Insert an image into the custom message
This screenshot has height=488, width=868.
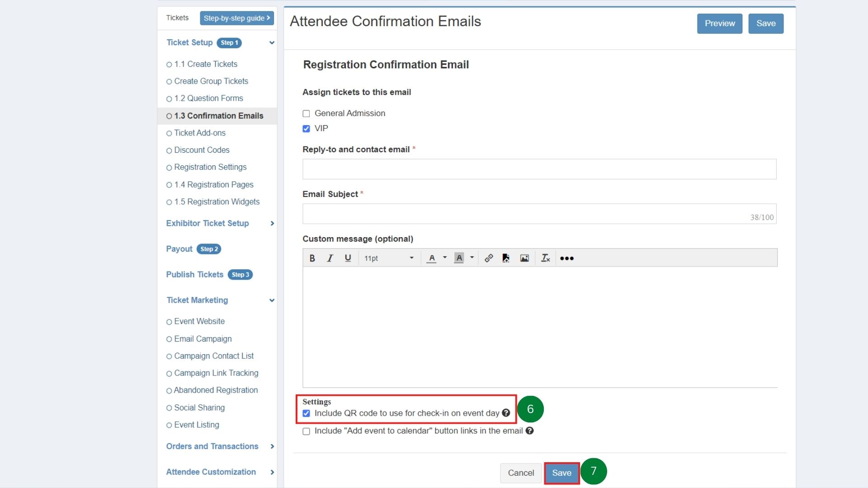pos(524,258)
